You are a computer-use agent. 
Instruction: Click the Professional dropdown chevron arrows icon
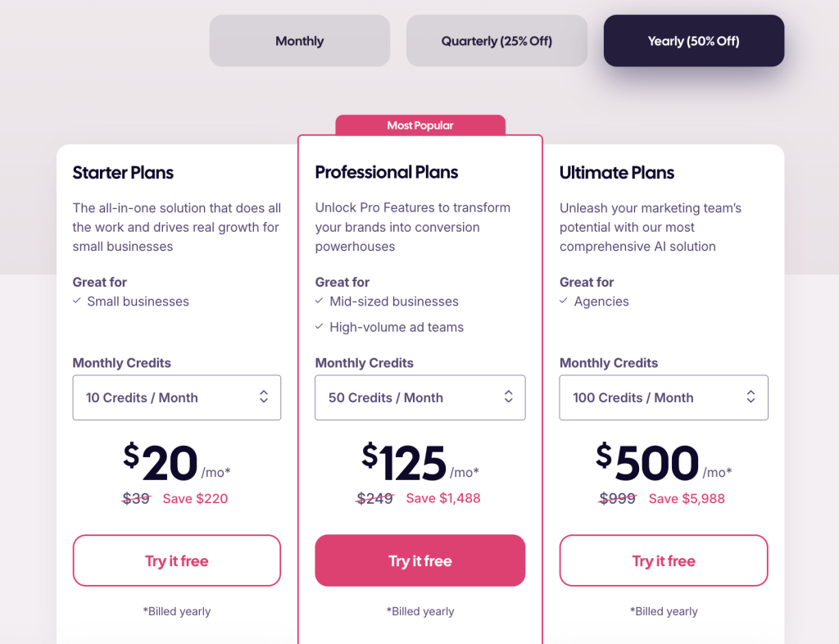[x=508, y=397]
